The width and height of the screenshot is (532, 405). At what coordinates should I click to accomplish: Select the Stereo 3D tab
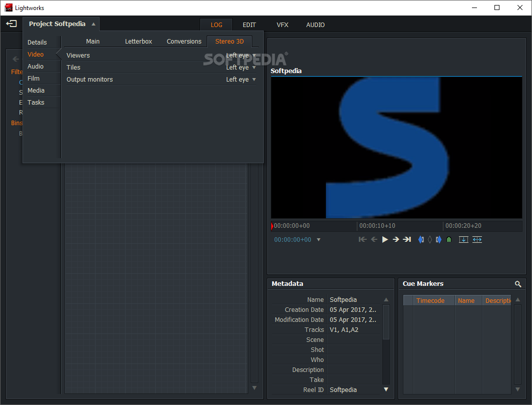click(x=229, y=42)
